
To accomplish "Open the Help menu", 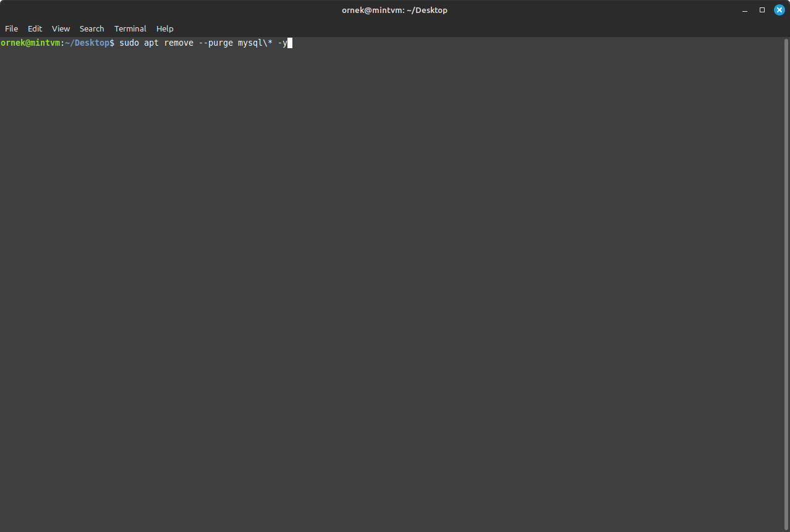I will [x=164, y=28].
